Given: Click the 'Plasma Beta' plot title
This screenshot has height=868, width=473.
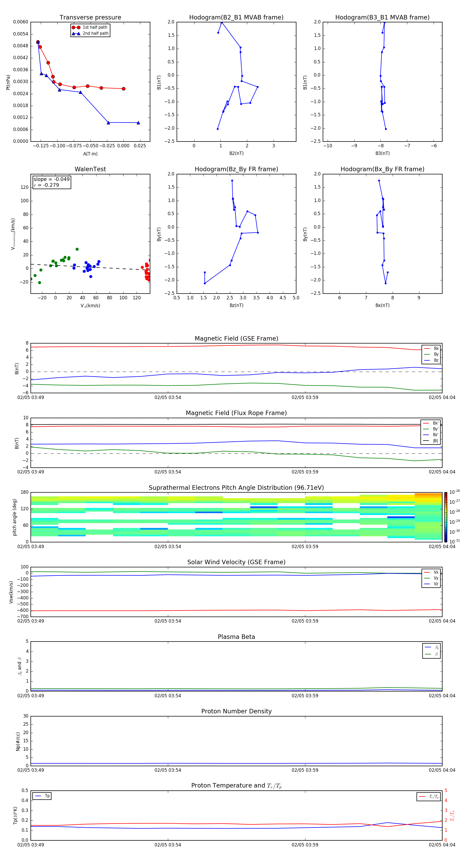Looking at the screenshot, I should [236, 637].
